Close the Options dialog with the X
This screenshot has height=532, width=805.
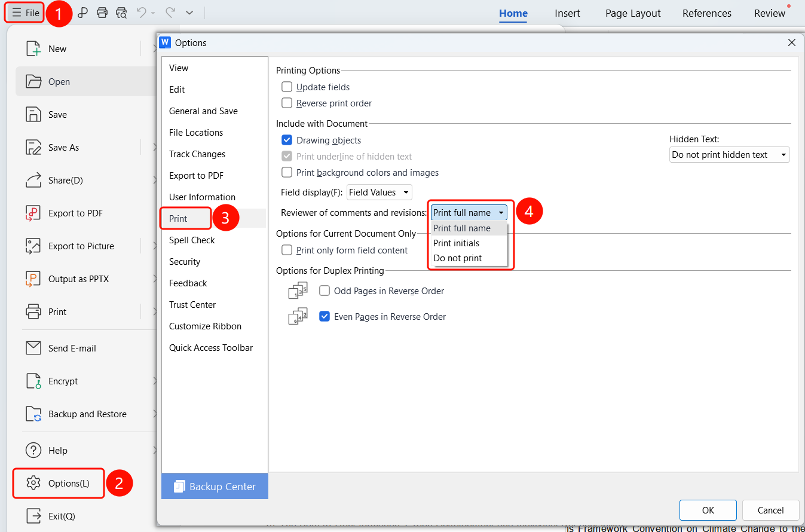coord(791,42)
